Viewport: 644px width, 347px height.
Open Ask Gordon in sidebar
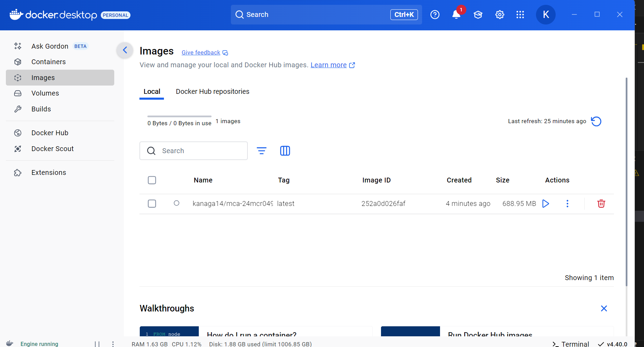coord(60,46)
